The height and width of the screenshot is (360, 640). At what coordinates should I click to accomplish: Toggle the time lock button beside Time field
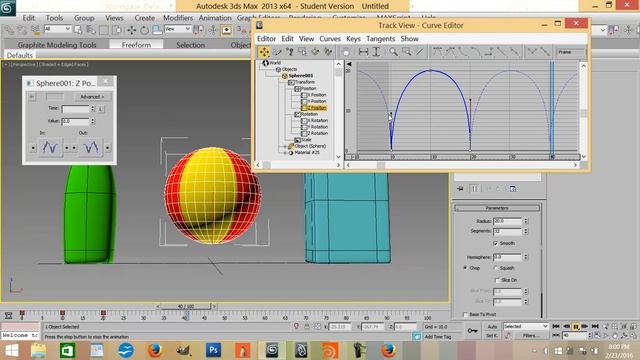tap(101, 109)
